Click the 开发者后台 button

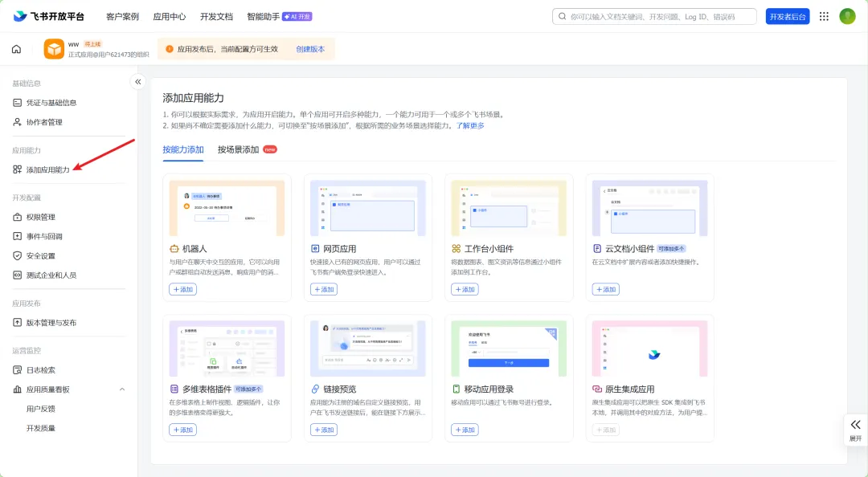point(788,17)
